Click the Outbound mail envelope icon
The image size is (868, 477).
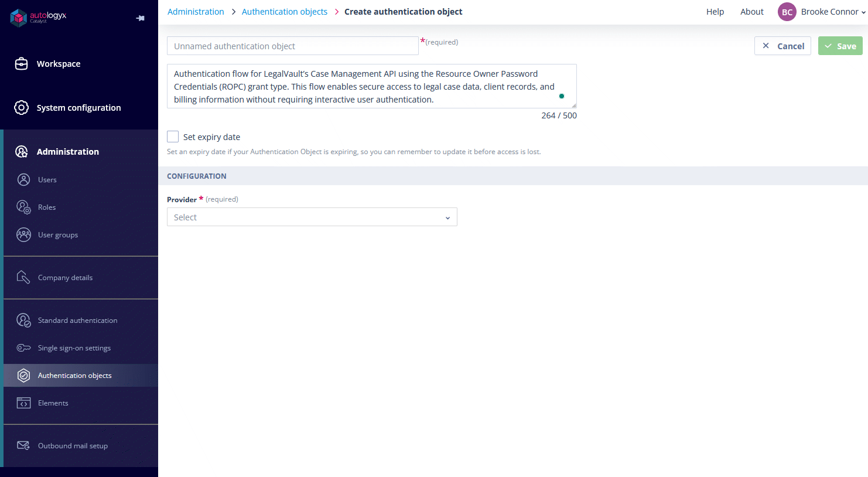23,446
